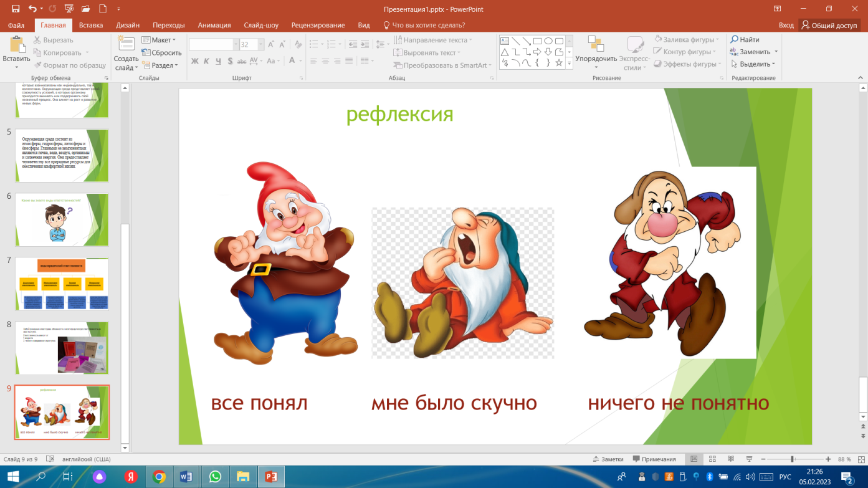
Task: Open the font color A dropdown arrow
Action: [x=300, y=61]
